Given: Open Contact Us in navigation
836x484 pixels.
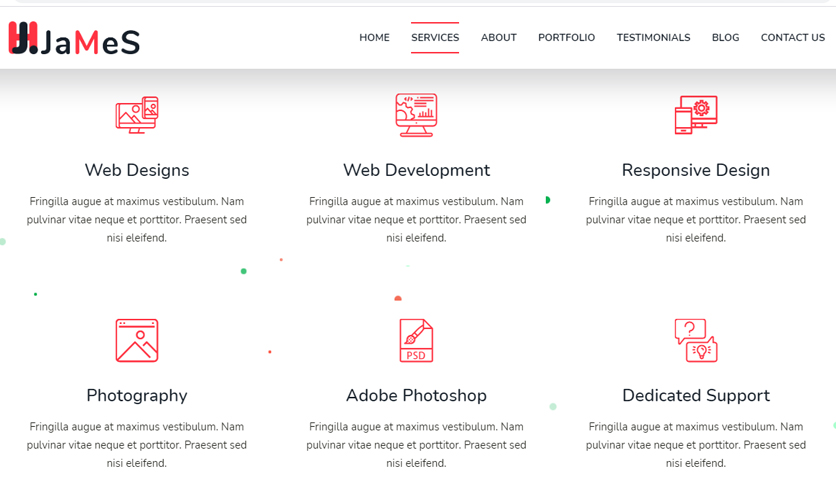Looking at the screenshot, I should point(793,37).
